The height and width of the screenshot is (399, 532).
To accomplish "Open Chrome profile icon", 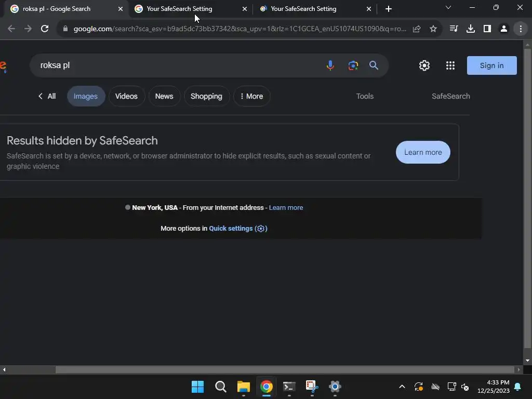I will click(x=504, y=29).
